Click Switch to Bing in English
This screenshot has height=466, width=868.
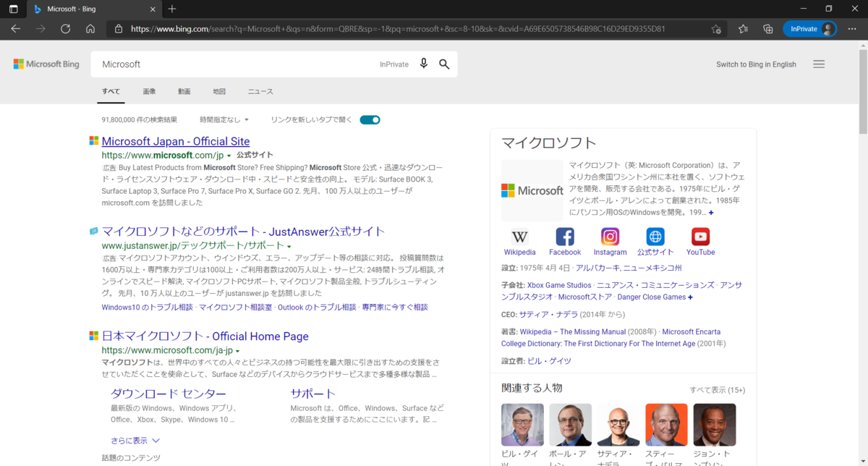pyautogui.click(x=756, y=64)
